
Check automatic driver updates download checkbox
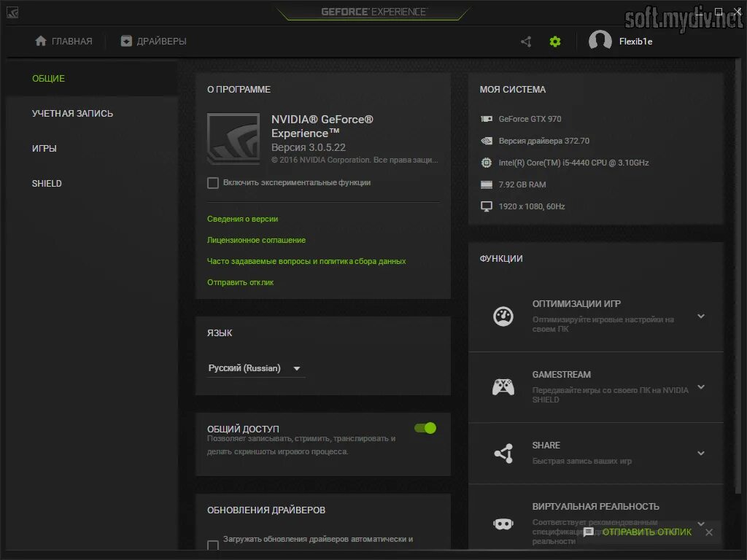tap(213, 545)
